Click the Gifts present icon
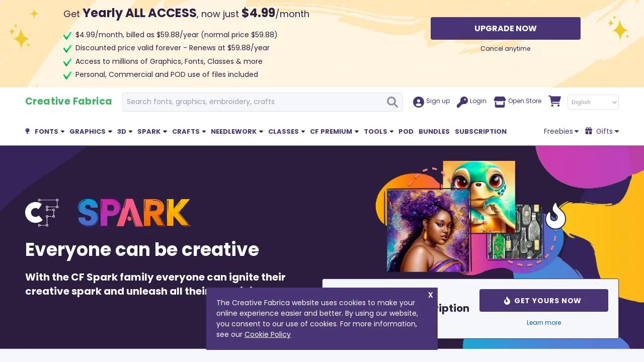 tap(589, 131)
